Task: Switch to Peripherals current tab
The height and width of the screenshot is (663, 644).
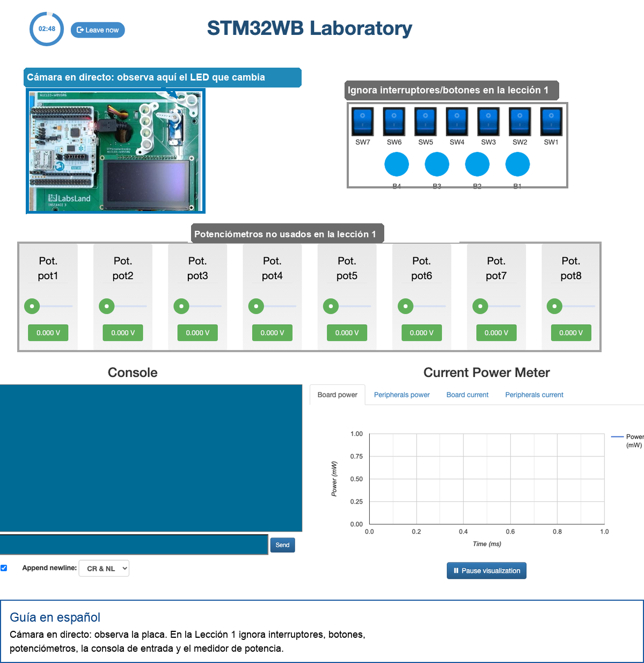Action: 534,395
